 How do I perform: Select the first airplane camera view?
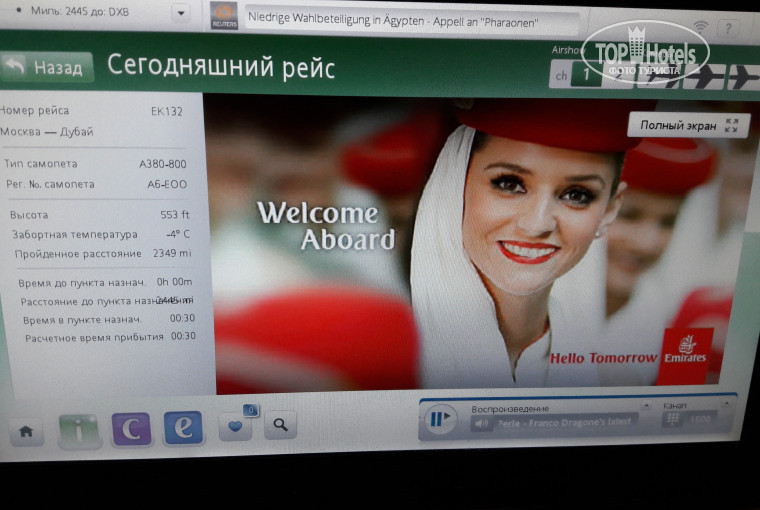(x=658, y=77)
